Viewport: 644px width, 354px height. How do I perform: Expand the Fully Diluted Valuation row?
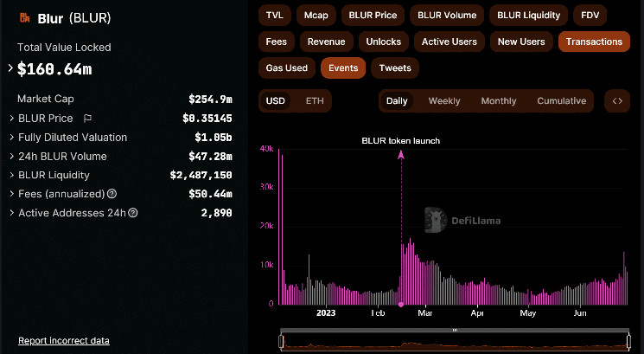pyautogui.click(x=12, y=138)
